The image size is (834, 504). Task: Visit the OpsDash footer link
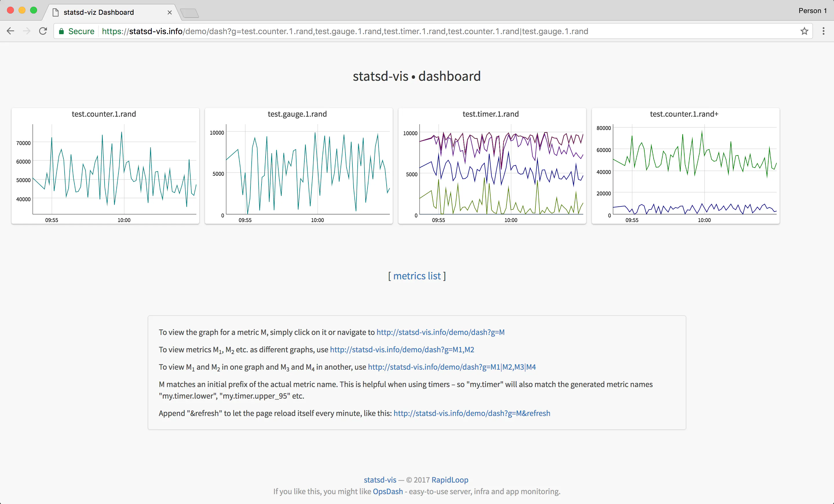388,491
